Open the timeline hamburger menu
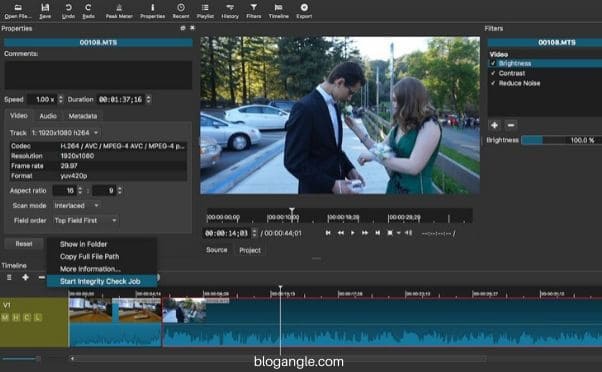 (x=9, y=277)
